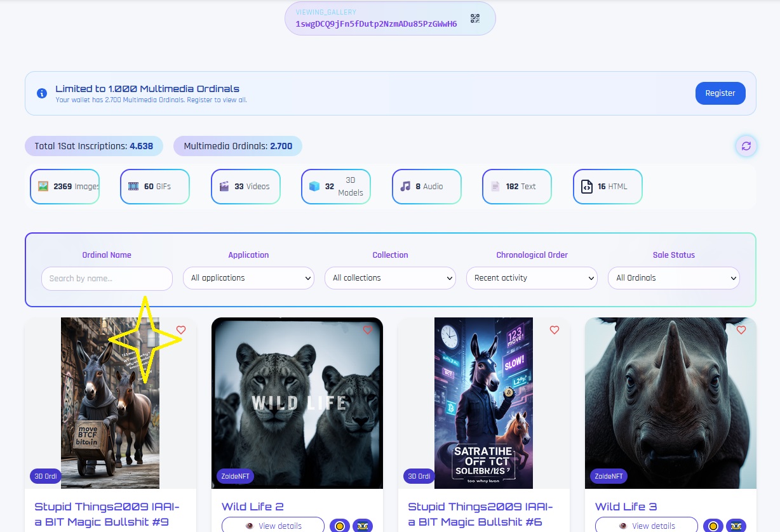Open the Sale Status dropdown
Screen dimensions: 780x532
tap(674, 278)
